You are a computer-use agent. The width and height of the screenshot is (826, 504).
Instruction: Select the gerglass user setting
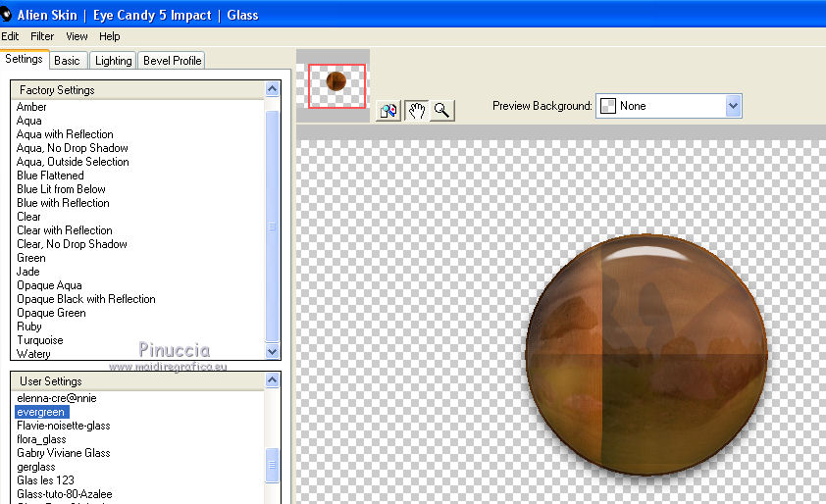(x=36, y=467)
